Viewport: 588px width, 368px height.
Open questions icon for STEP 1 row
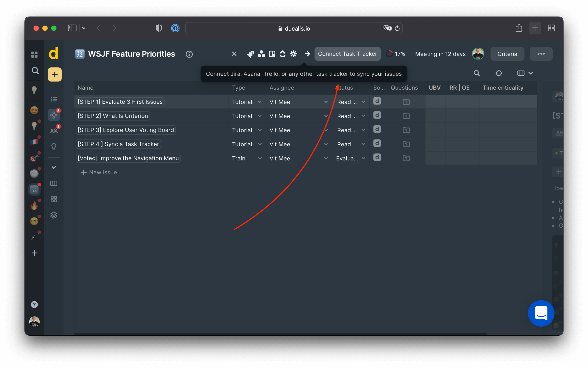(x=406, y=102)
